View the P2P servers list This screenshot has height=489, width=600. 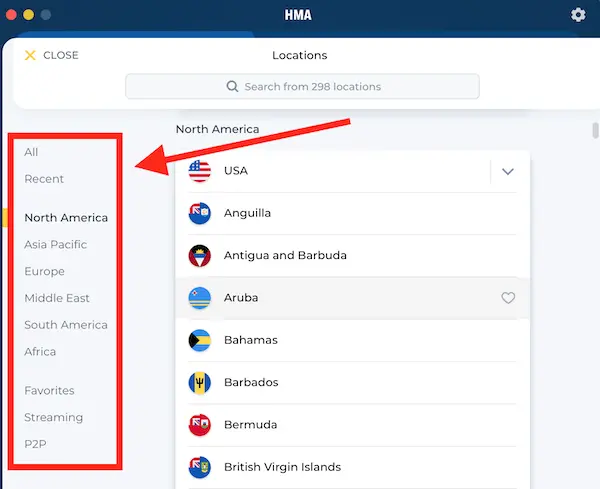(x=35, y=444)
